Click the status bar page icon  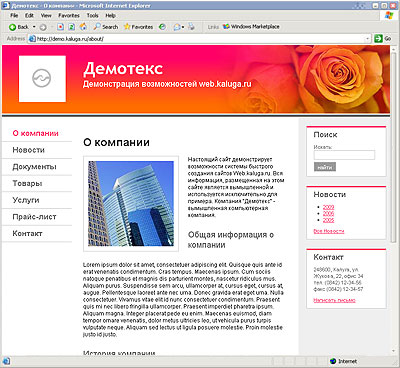point(6,361)
